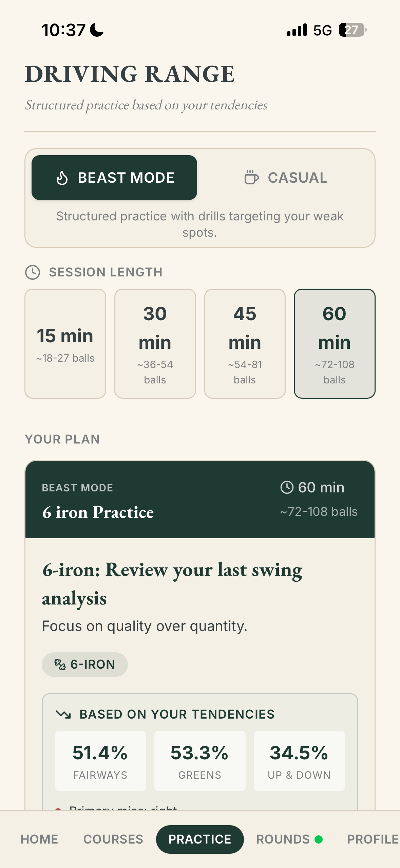Select the 6-IRON tag chip

tap(84, 664)
